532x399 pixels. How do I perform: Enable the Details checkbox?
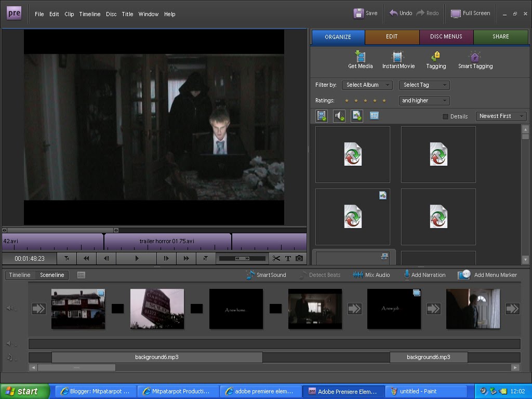tap(445, 116)
